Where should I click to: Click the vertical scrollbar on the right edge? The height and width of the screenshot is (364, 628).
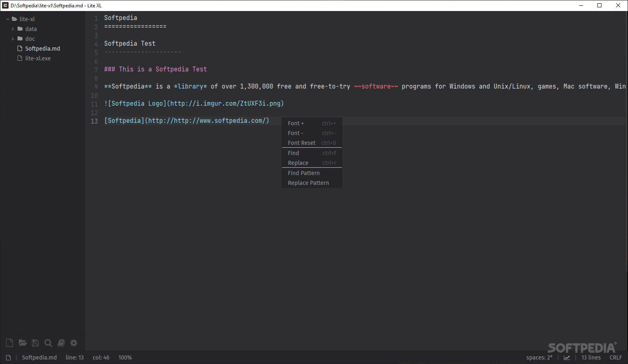(626, 141)
